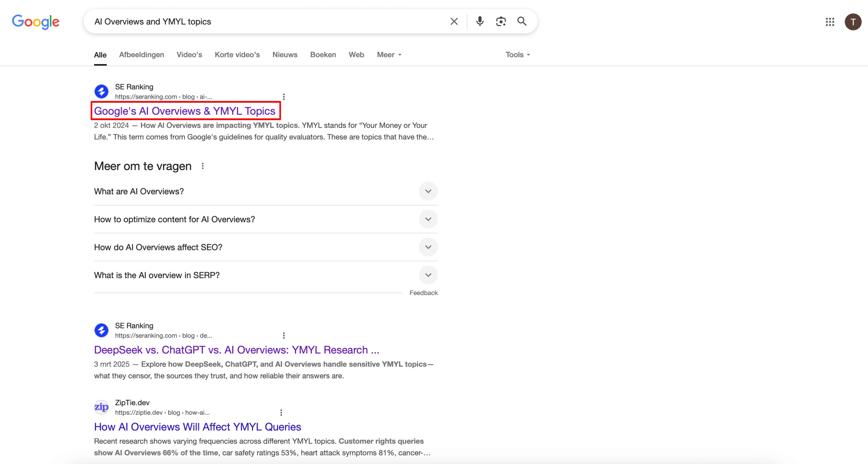The width and height of the screenshot is (868, 464).
Task: Click the ziptie.dev blog URL breadcrumb
Action: click(x=162, y=412)
